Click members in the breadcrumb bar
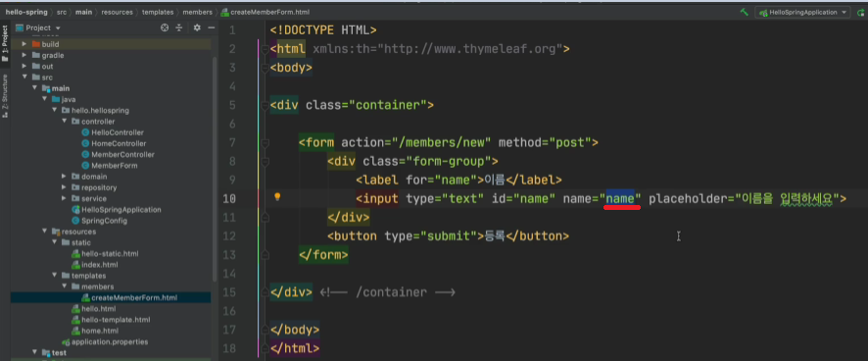This screenshot has height=361, width=868. [x=198, y=12]
